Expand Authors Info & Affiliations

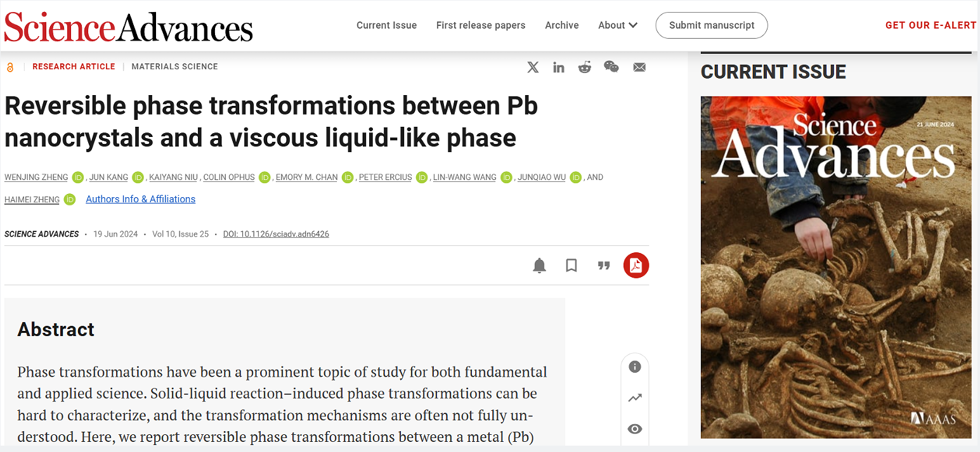pyautogui.click(x=140, y=199)
